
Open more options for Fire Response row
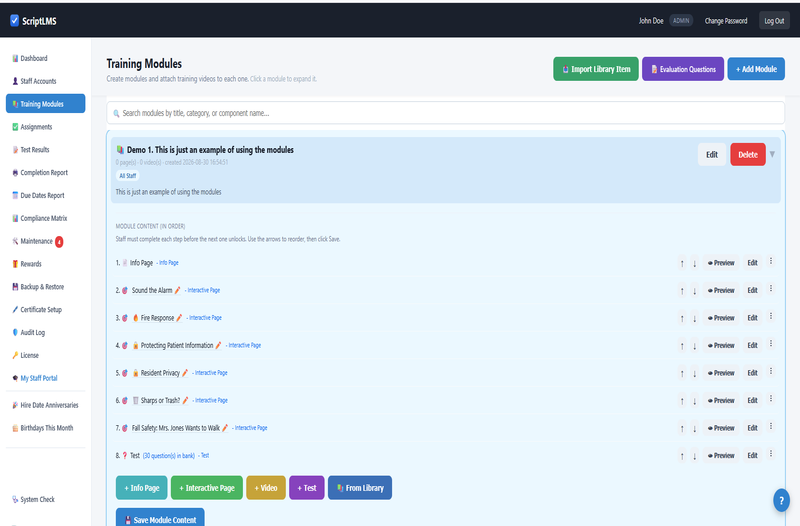[x=771, y=316]
